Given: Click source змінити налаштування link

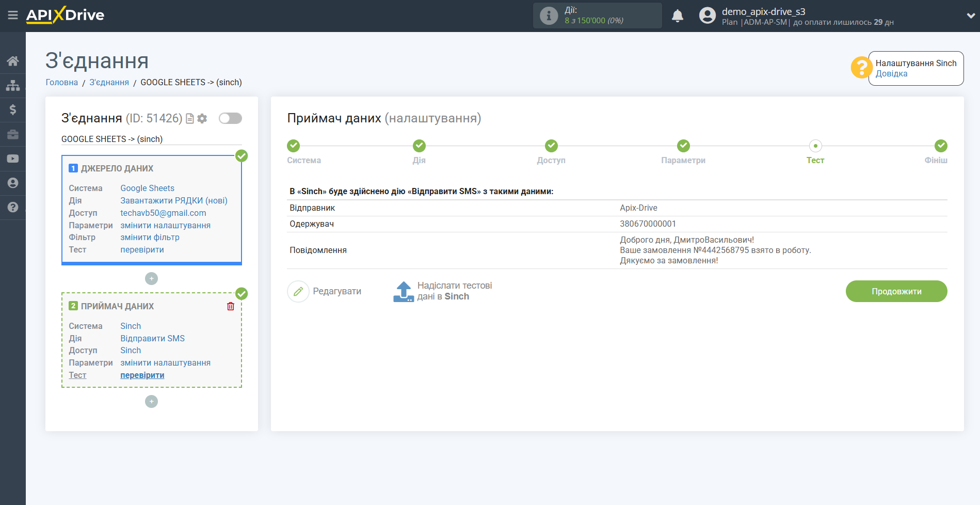Looking at the screenshot, I should point(166,225).
